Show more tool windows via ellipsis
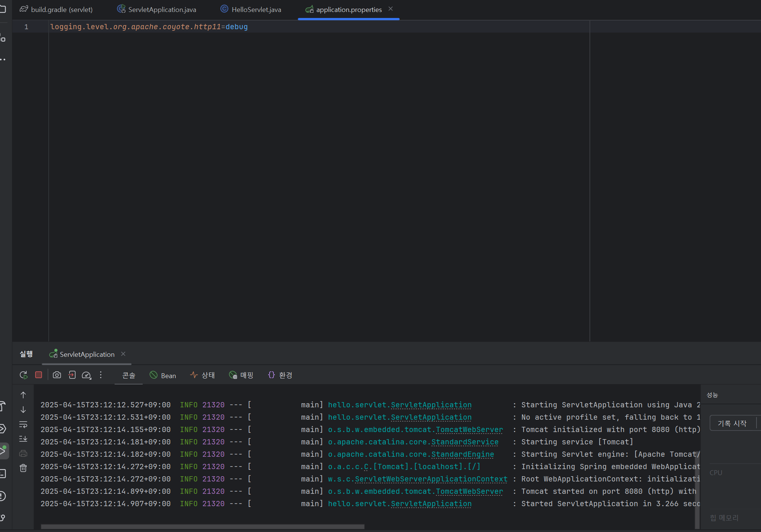Screen dimensions: 761x532 tap(3, 59)
